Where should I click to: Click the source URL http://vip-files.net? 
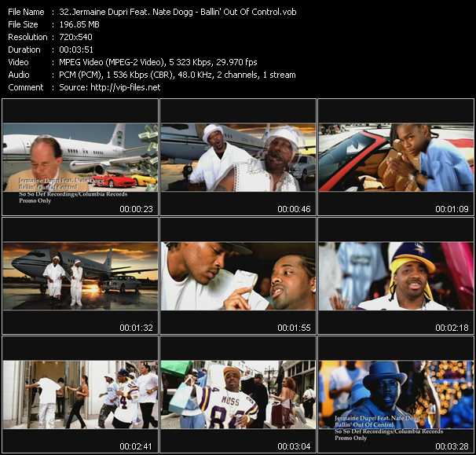(x=126, y=87)
